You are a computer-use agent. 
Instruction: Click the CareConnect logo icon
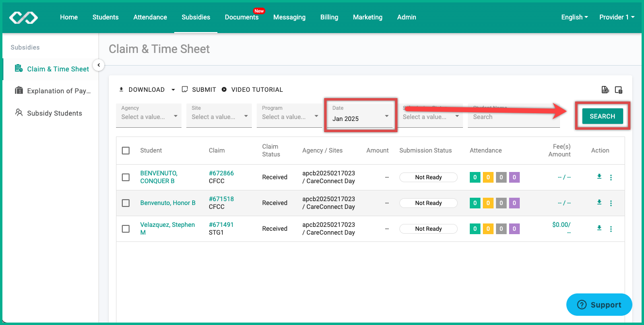[23, 17]
